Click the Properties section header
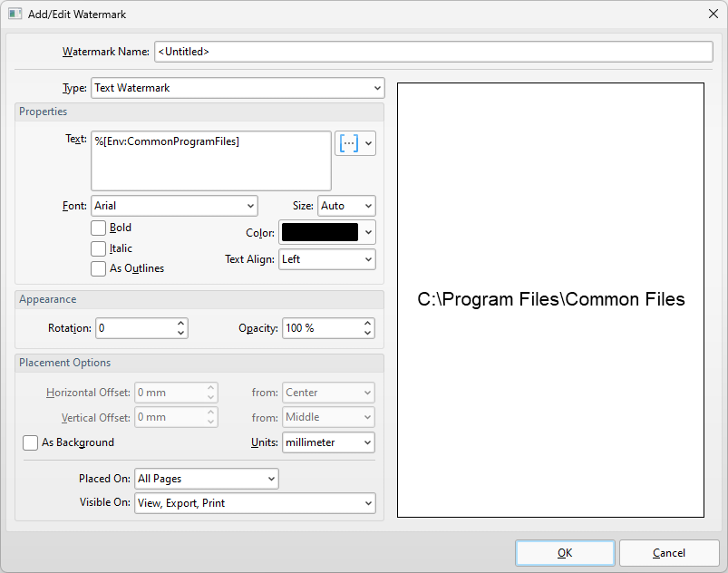This screenshot has width=728, height=573. click(199, 112)
